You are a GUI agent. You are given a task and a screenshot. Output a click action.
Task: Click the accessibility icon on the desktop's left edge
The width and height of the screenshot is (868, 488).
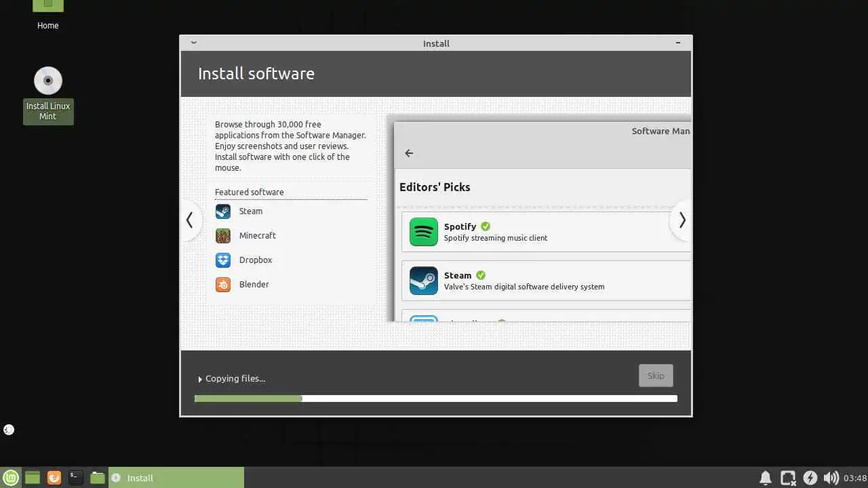9,430
